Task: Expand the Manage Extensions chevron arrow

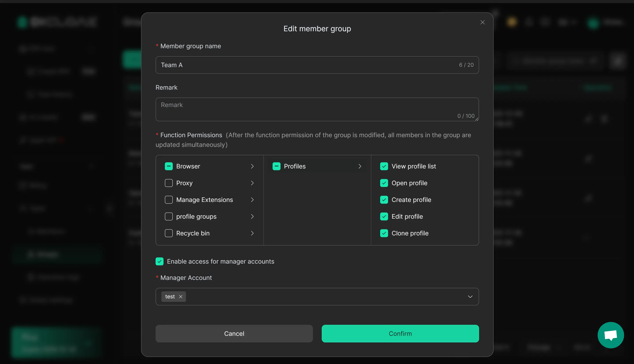Action: click(252, 200)
